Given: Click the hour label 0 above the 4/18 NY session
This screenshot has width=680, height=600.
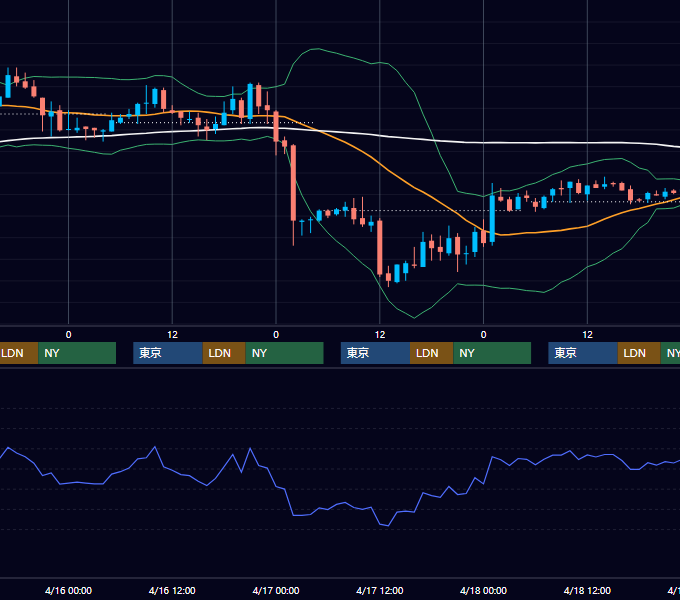Looking at the screenshot, I should 484,335.
